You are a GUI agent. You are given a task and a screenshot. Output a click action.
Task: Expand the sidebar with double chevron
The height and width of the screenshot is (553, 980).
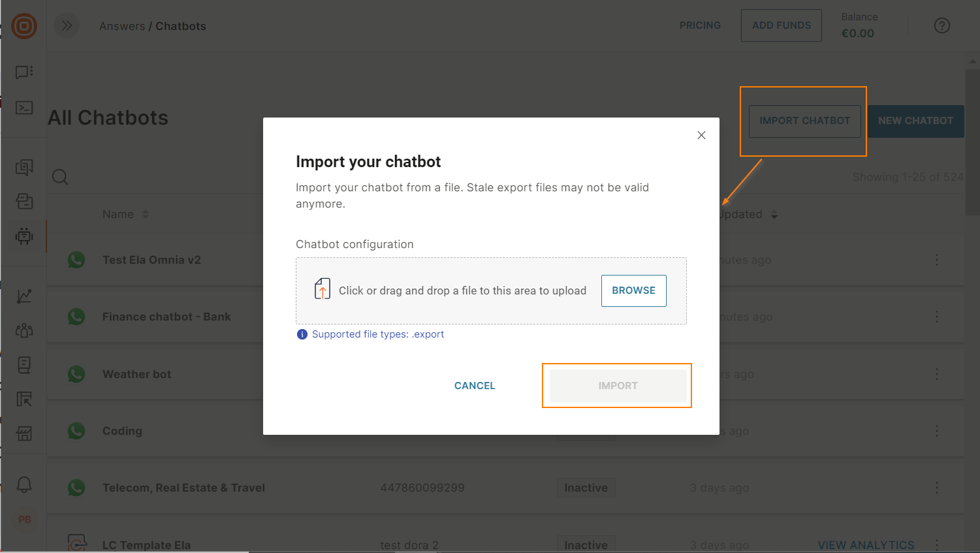pyautogui.click(x=67, y=26)
